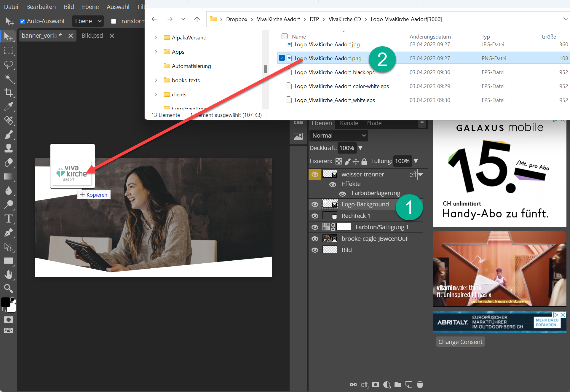Select the Lasso tool
Image resolution: width=570 pixels, height=392 pixels.
click(x=9, y=65)
